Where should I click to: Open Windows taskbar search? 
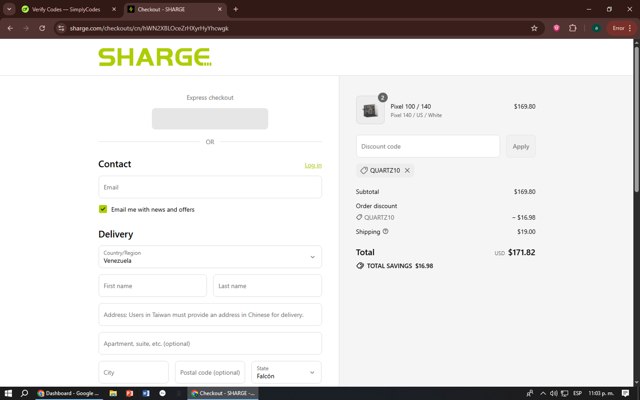click(x=24, y=393)
